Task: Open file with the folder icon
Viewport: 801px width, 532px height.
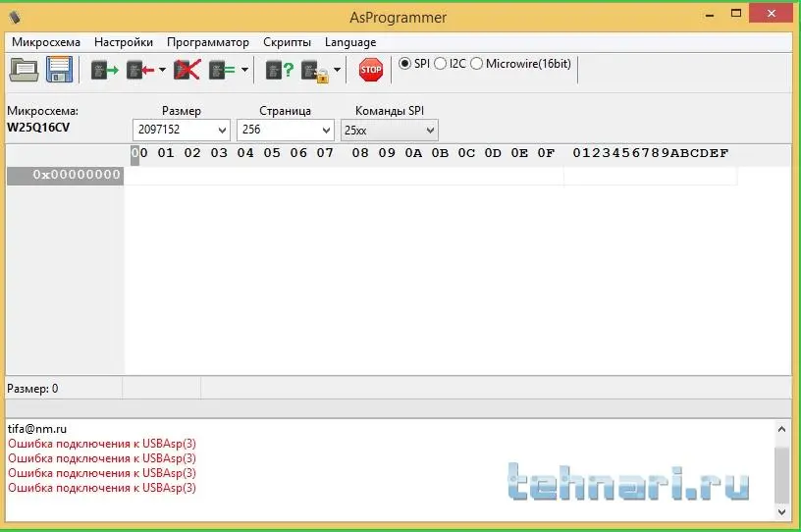Action: click(x=24, y=70)
